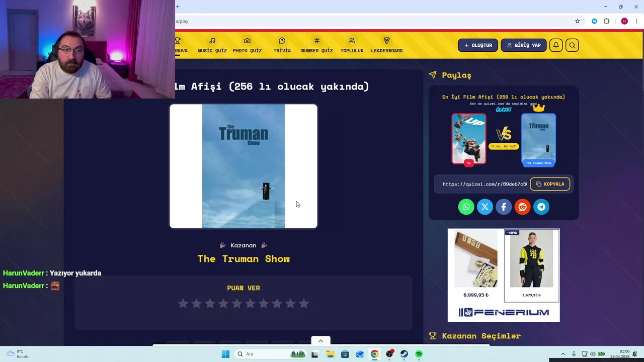Share result via WhatsApp
Image resolution: width=644 pixels, height=362 pixels.
point(466,207)
